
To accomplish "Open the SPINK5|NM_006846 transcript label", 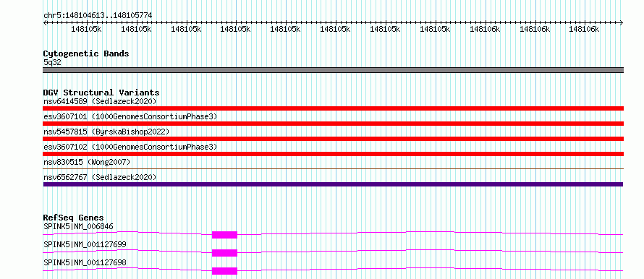I will click(78, 226).
